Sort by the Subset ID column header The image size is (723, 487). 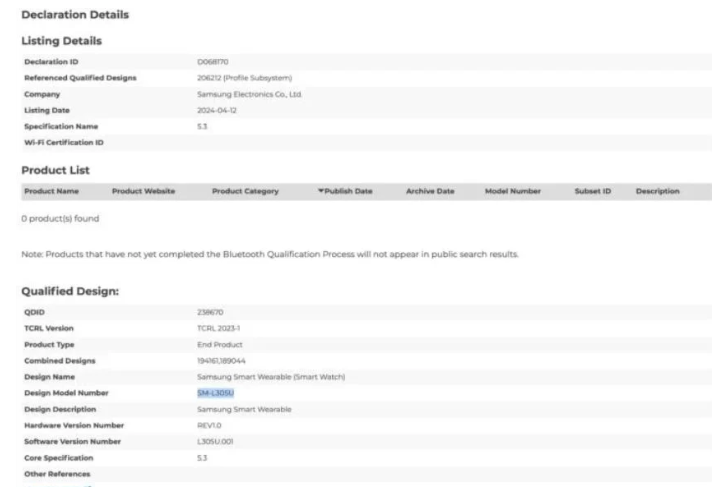pyautogui.click(x=593, y=191)
